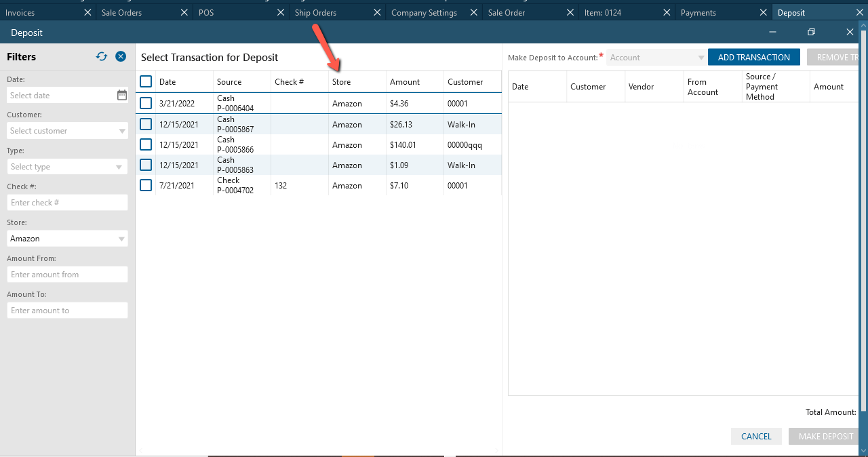Sort by the Amount column header
This screenshot has width=868, height=457.
coord(405,82)
